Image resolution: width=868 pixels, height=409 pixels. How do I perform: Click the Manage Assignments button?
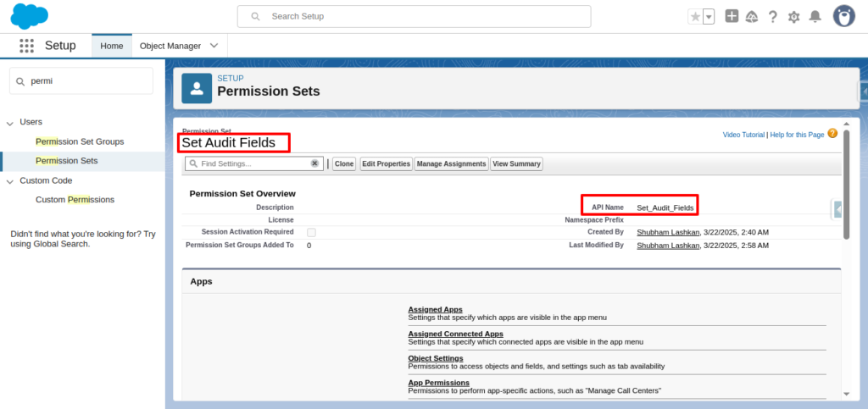click(451, 163)
